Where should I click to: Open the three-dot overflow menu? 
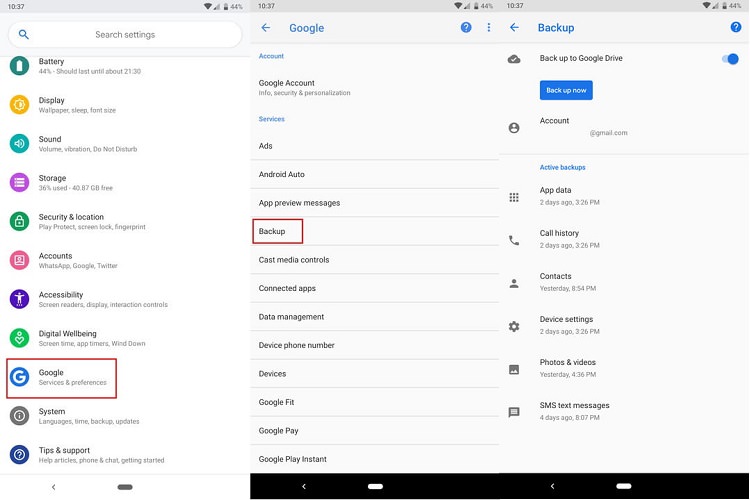click(488, 27)
